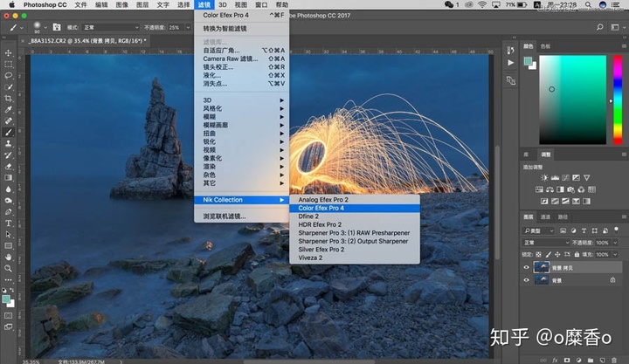The width and height of the screenshot is (629, 364).
Task: Select the Hand tool
Action: (8, 257)
